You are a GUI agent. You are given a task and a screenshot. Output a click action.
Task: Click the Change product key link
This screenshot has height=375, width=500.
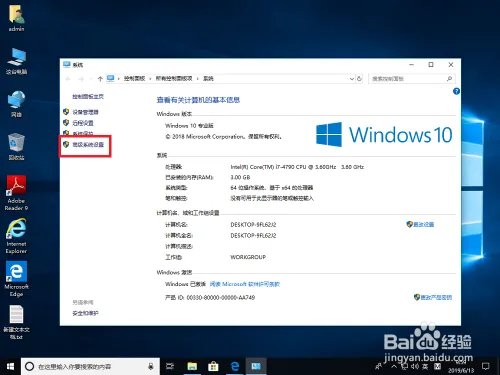[436, 297]
